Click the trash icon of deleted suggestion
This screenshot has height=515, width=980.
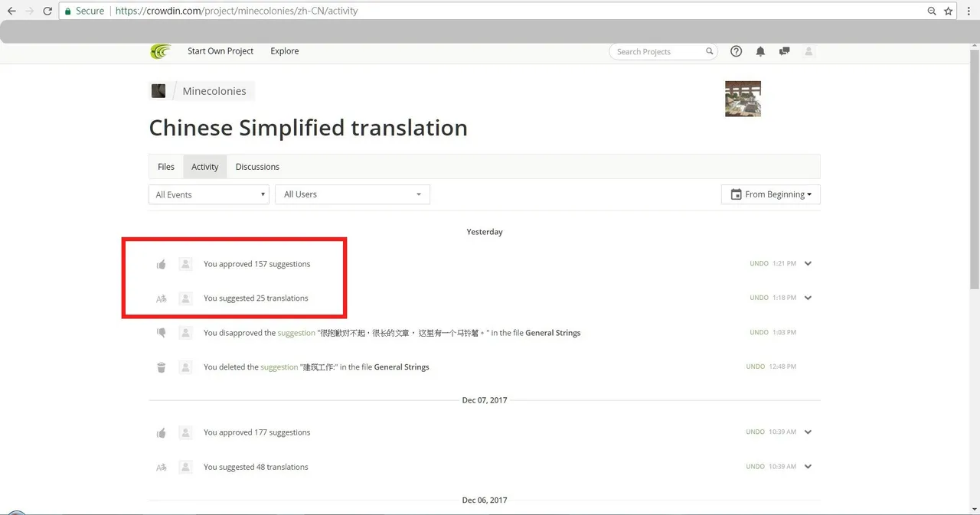(162, 367)
